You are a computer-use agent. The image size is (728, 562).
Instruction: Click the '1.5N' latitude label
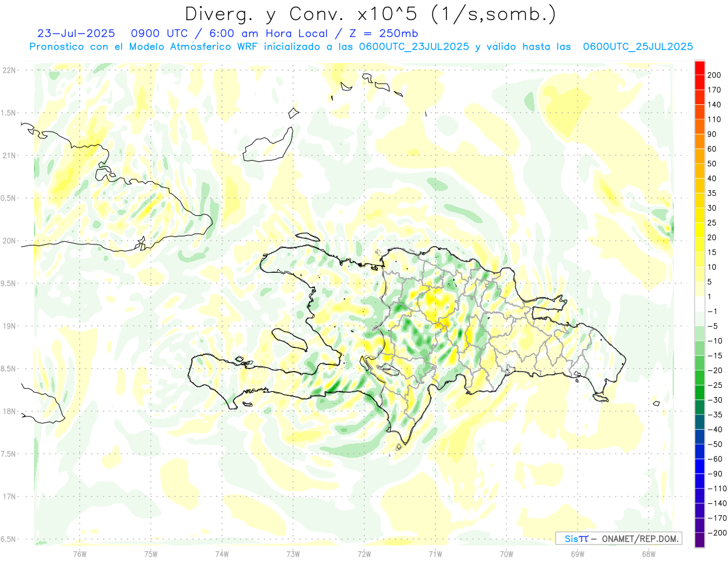point(9,113)
